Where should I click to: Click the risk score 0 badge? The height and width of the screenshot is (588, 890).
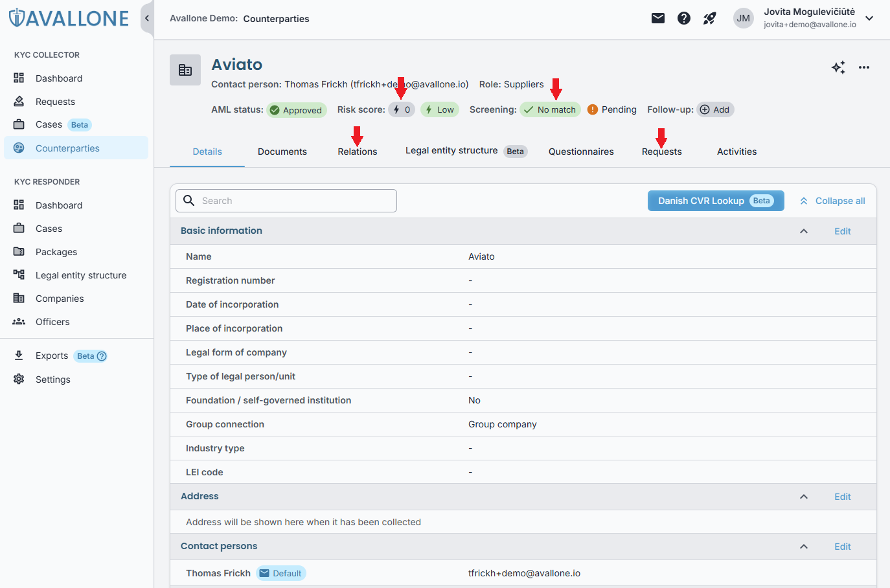[x=402, y=109]
